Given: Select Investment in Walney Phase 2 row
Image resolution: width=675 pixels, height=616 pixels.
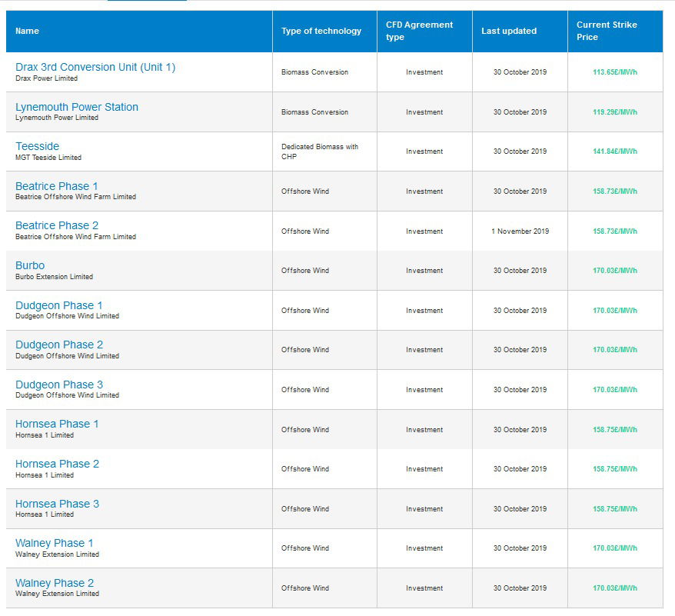Looking at the screenshot, I should click(x=424, y=588).
